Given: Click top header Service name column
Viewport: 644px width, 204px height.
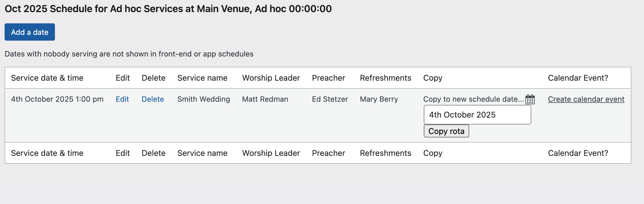Looking at the screenshot, I should 202,78.
